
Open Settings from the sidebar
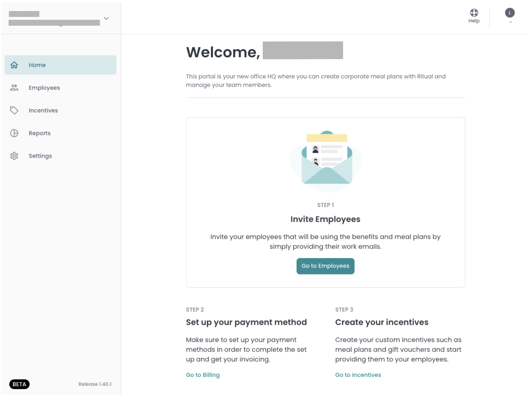[x=60, y=156]
